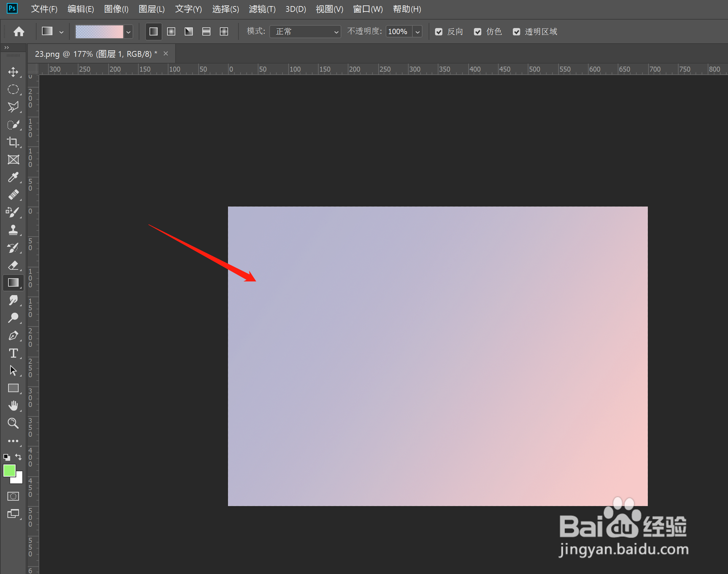Open the 文件(F) menu
The height and width of the screenshot is (574, 728).
tap(44, 9)
